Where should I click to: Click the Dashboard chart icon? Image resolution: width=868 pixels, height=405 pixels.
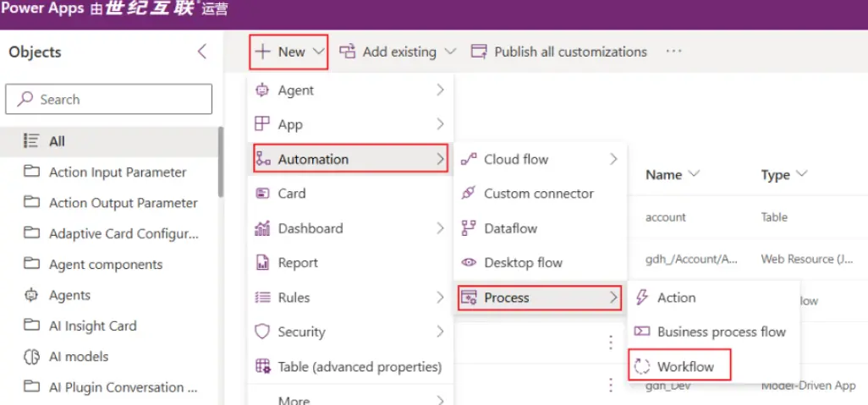(262, 228)
